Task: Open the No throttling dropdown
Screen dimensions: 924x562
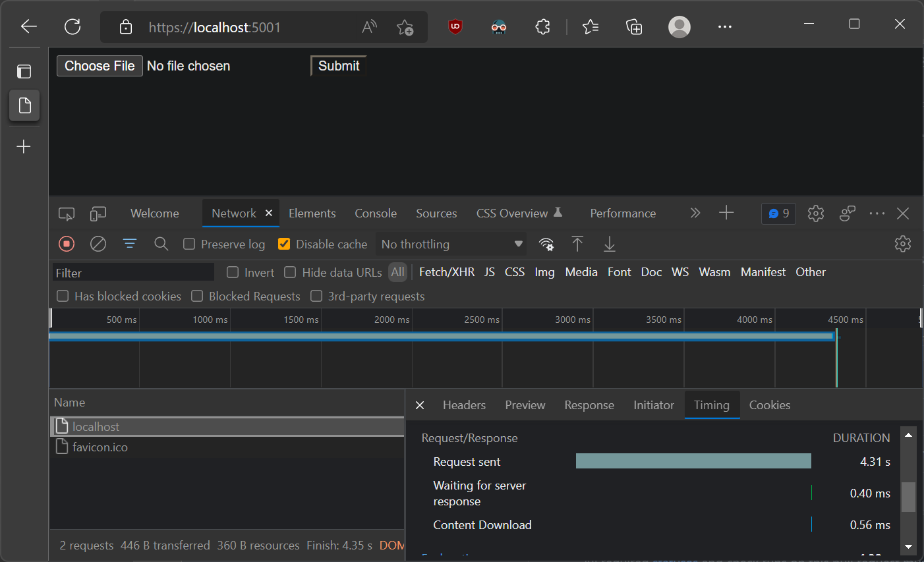Action: [451, 244]
